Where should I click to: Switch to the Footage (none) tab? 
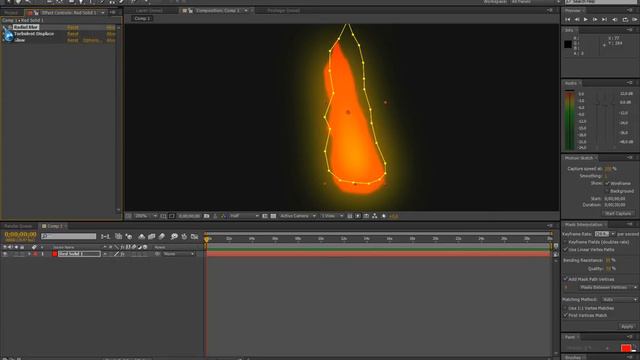point(283,11)
